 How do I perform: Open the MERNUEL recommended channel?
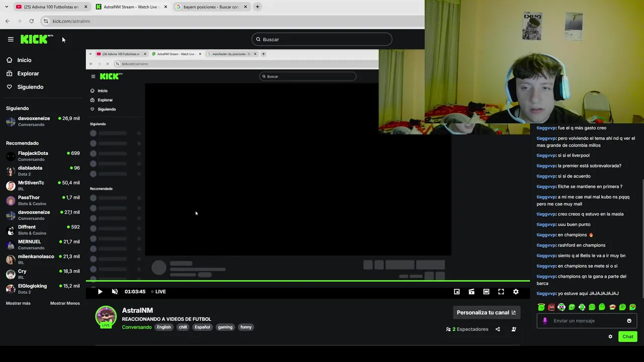[x=43, y=244]
